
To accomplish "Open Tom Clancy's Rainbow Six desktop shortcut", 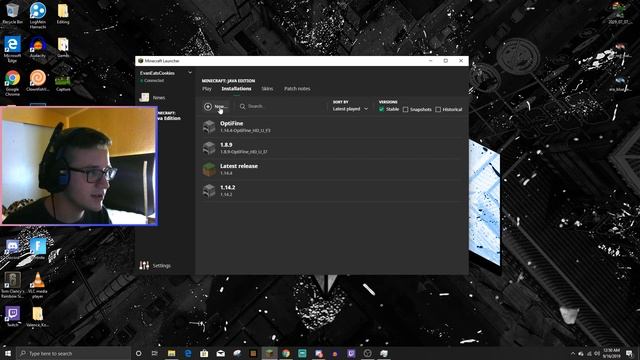I will (x=12, y=285).
